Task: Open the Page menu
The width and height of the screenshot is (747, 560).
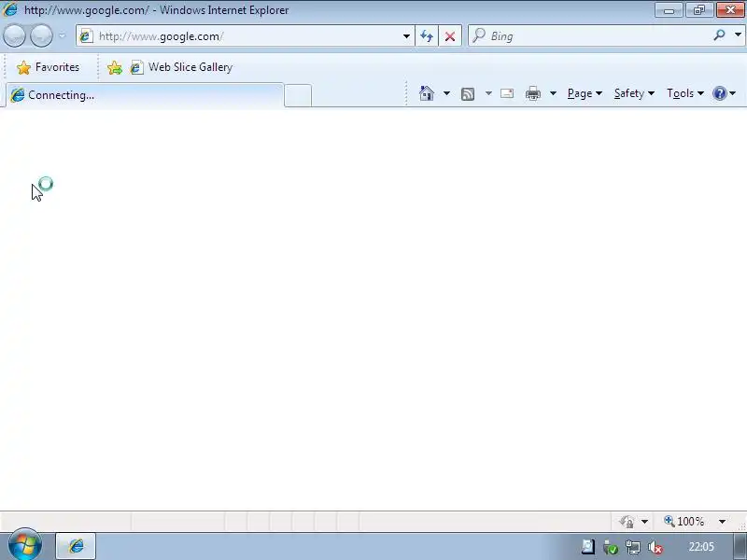Action: coord(585,93)
